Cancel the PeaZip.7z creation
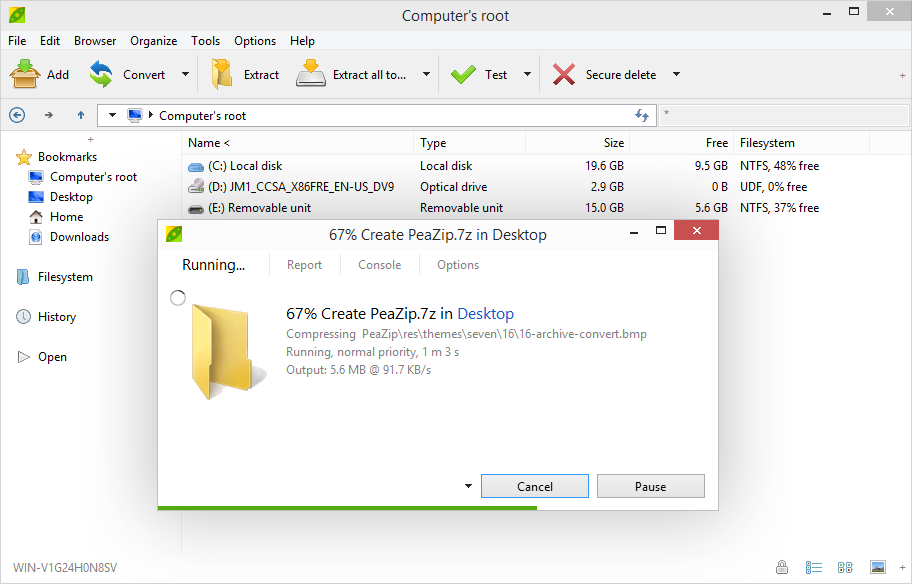Image resolution: width=912 pixels, height=584 pixels. click(535, 486)
